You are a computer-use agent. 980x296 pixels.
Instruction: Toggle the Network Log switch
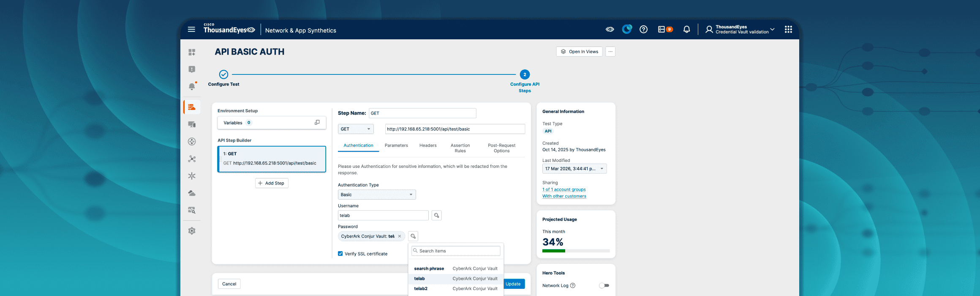pyautogui.click(x=604, y=285)
